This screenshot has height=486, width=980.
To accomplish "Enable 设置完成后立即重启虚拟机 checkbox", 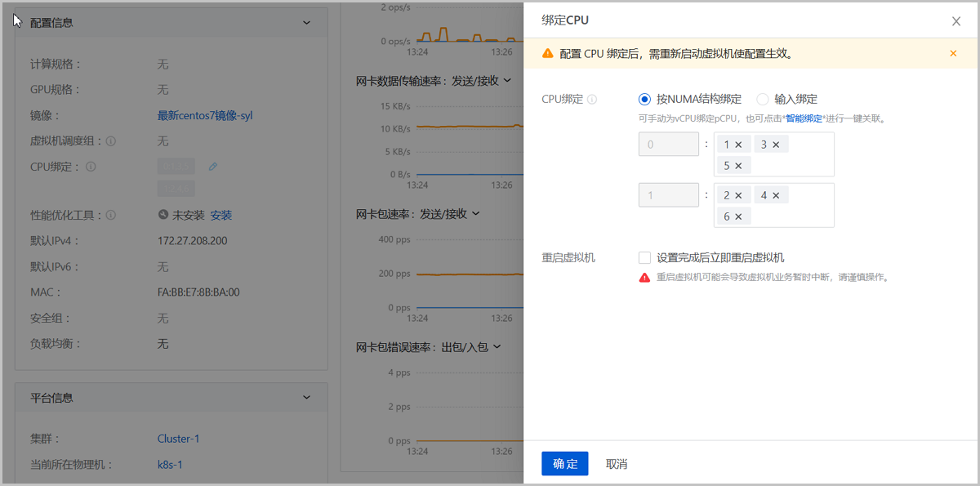I will 645,257.
